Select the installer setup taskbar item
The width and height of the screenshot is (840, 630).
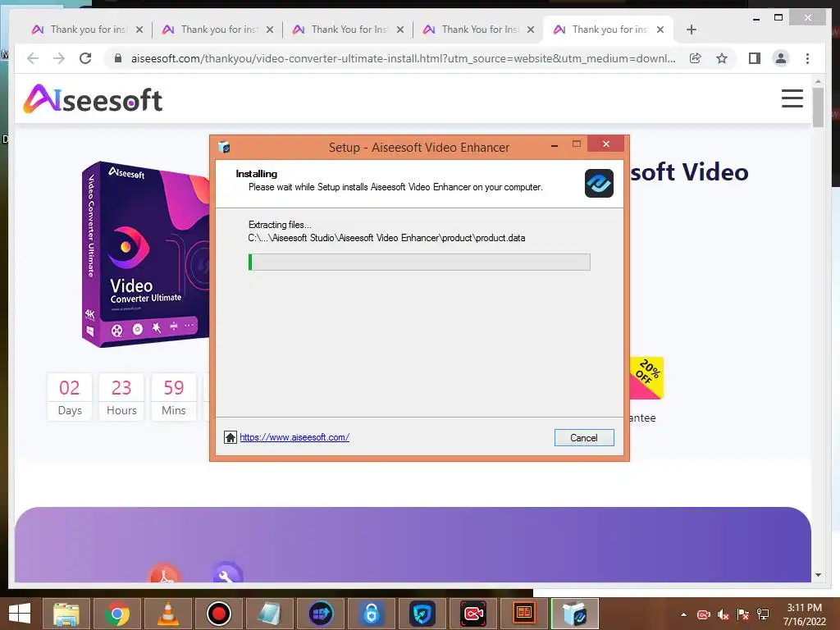(x=575, y=614)
